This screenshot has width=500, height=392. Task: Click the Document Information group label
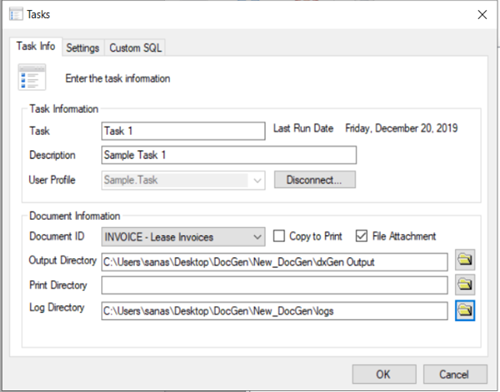point(75,216)
